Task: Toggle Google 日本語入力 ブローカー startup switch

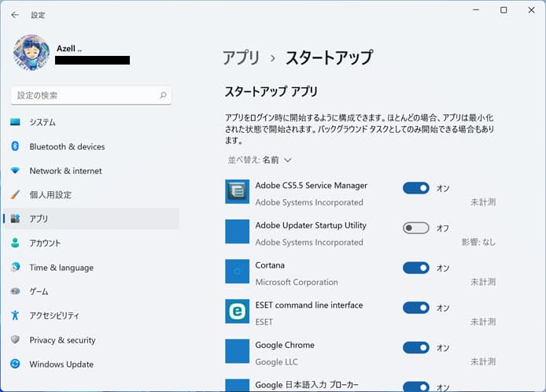Action: (x=415, y=386)
